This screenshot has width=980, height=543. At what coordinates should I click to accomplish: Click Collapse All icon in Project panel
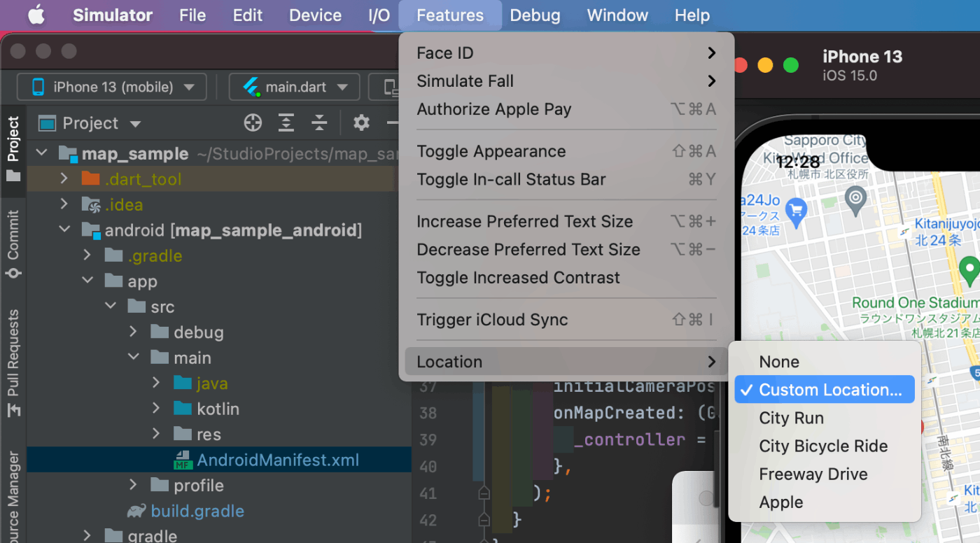click(x=319, y=123)
